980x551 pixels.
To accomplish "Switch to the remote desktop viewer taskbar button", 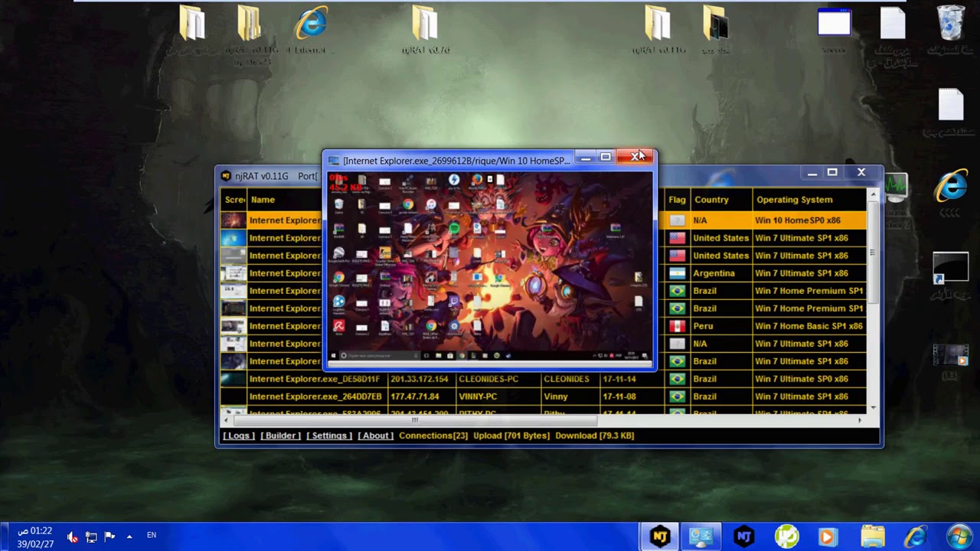I will pos(701,536).
